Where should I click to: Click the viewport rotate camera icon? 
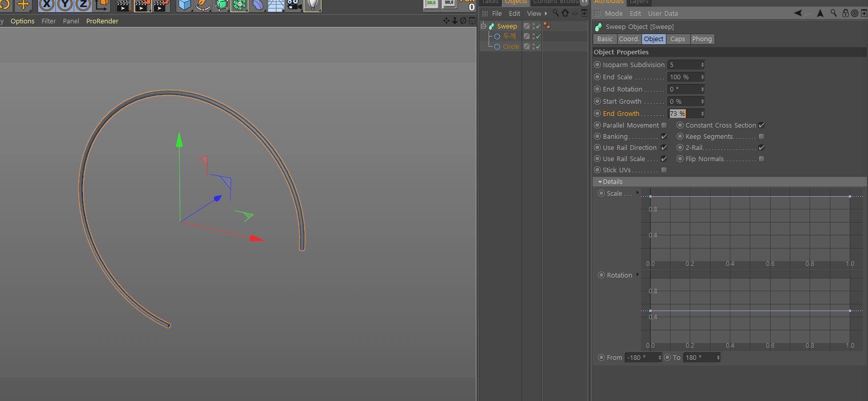tap(463, 21)
